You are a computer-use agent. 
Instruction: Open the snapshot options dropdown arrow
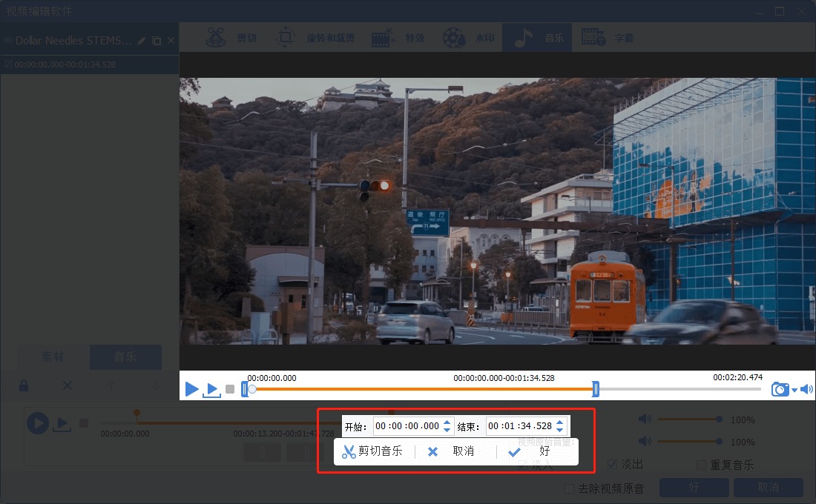[794, 390]
